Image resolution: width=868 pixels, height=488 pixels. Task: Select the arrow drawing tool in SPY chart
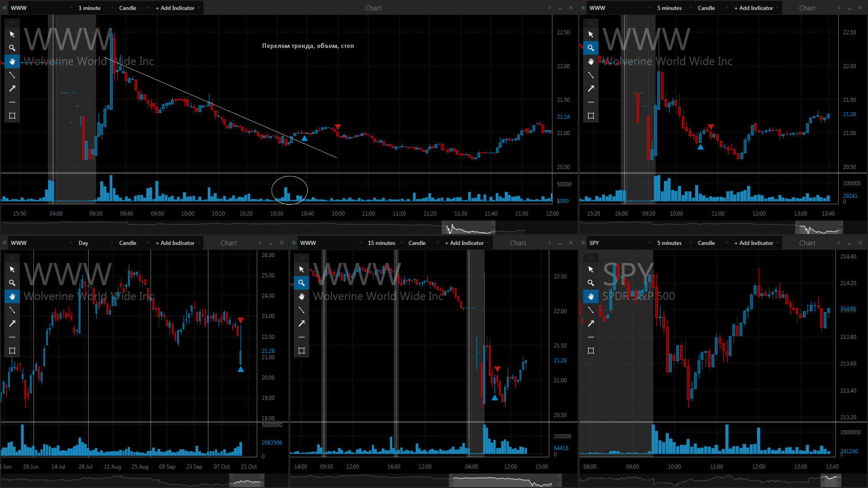(591, 324)
